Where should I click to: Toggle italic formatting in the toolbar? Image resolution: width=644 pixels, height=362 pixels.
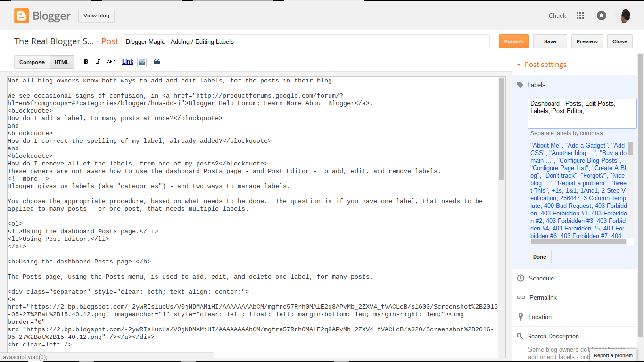(x=98, y=62)
